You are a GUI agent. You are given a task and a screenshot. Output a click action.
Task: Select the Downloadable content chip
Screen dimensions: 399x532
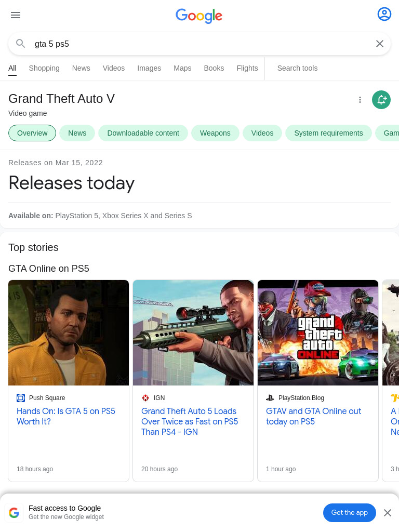tap(143, 133)
